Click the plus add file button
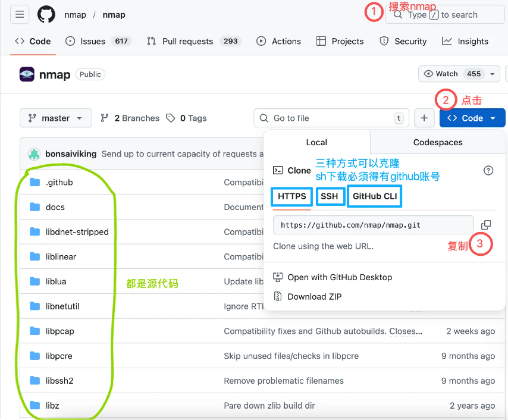The image size is (508, 420). pyautogui.click(x=424, y=118)
